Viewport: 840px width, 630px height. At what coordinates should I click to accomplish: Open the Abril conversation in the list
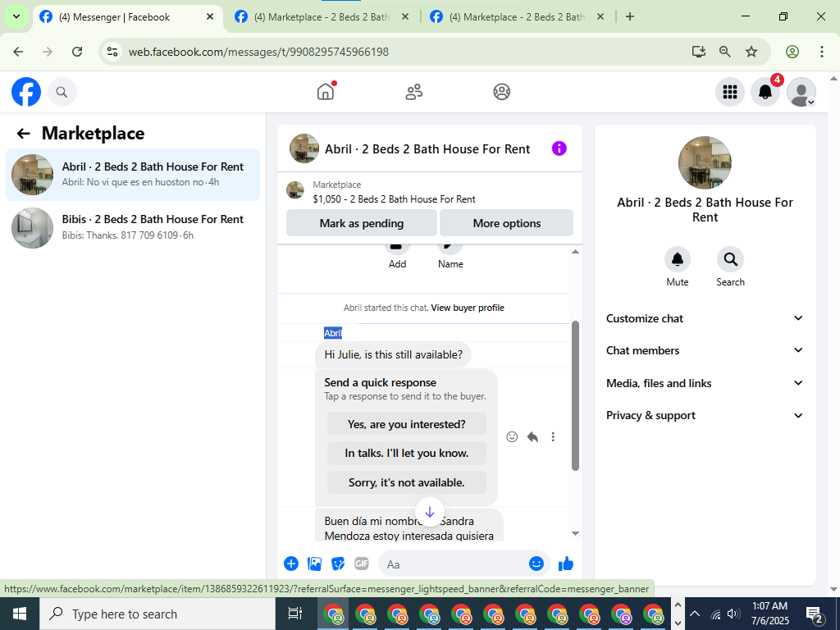133,175
